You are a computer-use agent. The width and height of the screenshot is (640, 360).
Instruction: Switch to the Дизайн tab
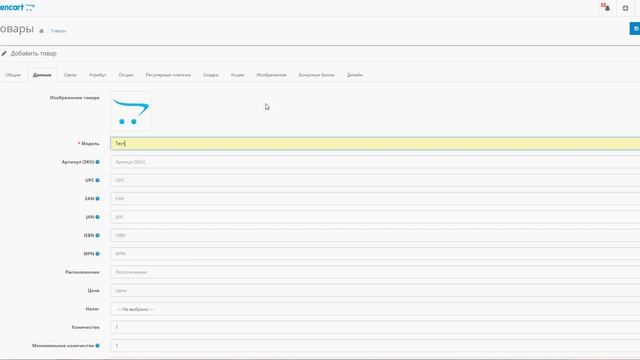[355, 75]
